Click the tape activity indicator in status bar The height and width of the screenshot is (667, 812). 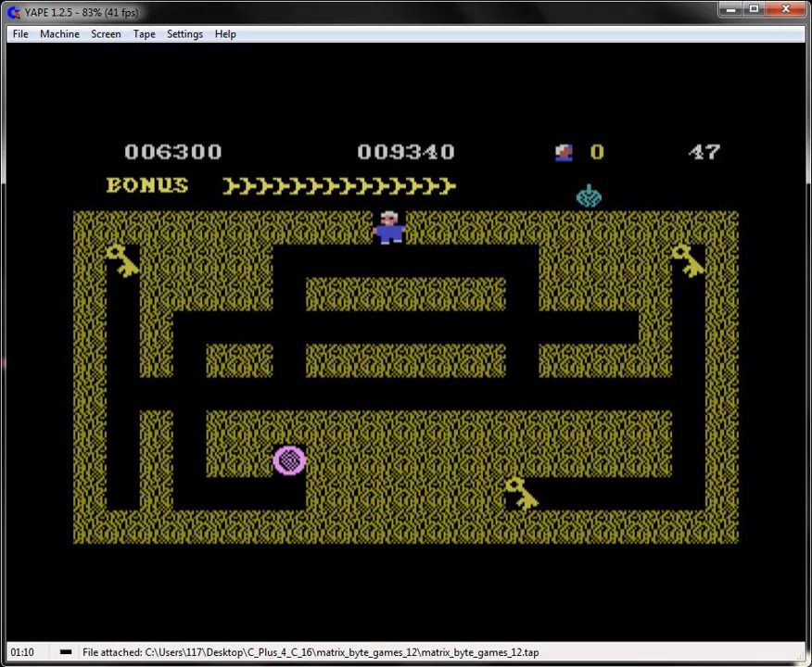tap(66, 652)
